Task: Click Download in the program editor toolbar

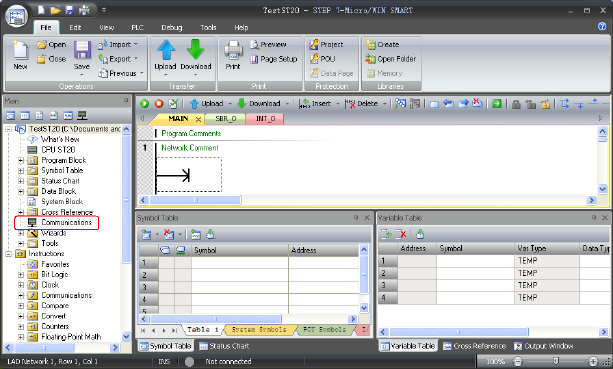Action: click(259, 104)
